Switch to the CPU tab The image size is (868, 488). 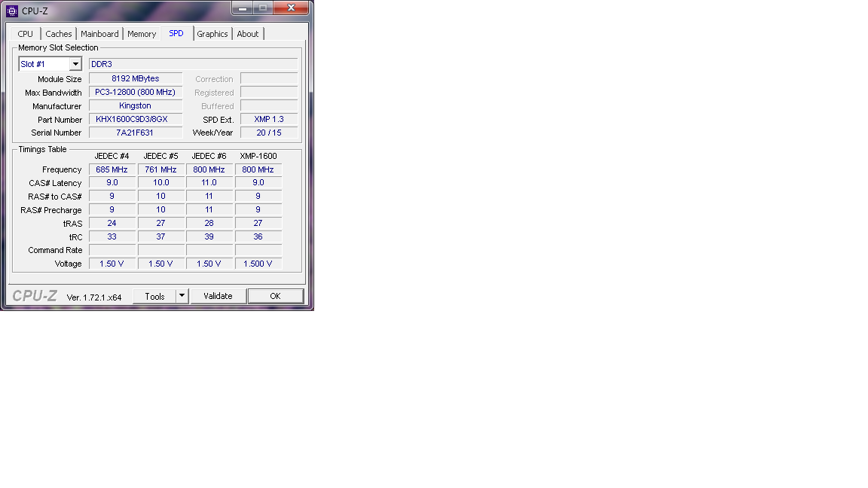click(x=26, y=34)
